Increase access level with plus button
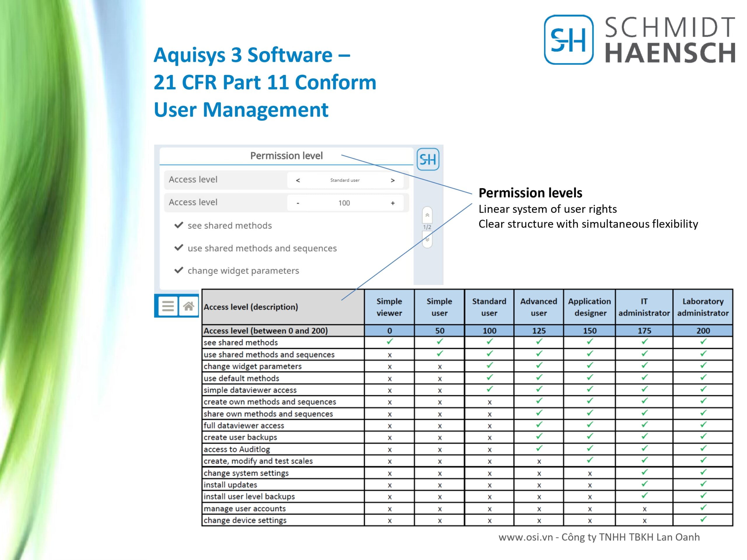Screen dimensions: 747x560 (x=392, y=203)
